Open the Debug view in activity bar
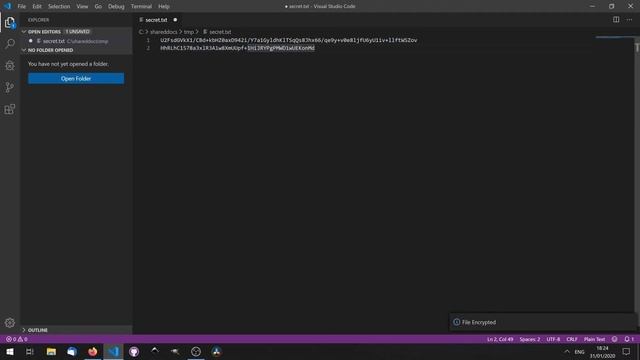The height and width of the screenshot is (360, 640). [10, 65]
